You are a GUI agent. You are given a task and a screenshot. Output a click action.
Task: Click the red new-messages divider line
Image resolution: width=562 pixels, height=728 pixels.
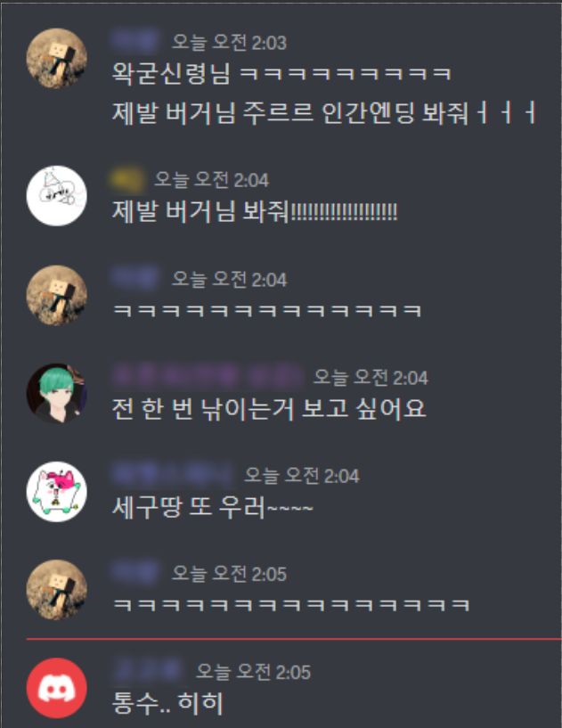pyautogui.click(x=294, y=639)
